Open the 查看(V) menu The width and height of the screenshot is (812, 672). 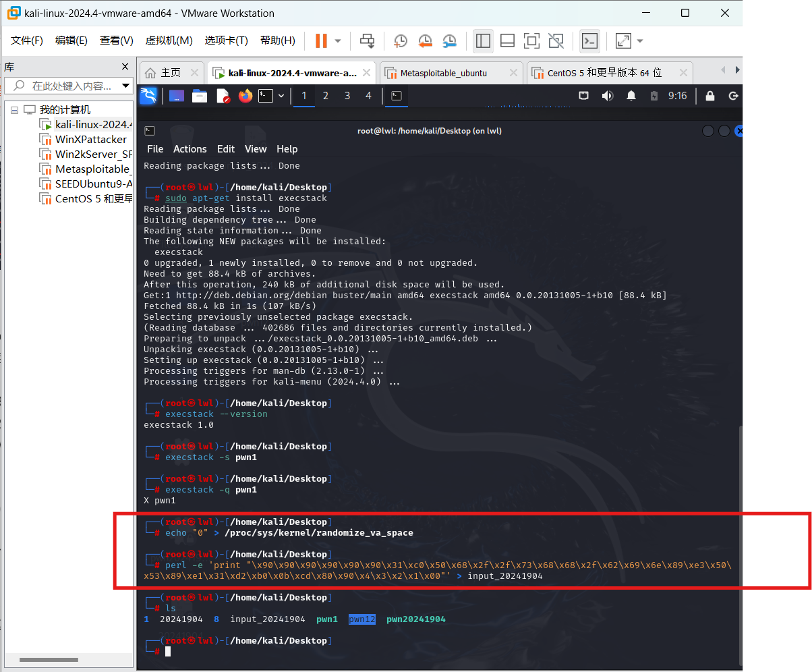tap(117, 40)
